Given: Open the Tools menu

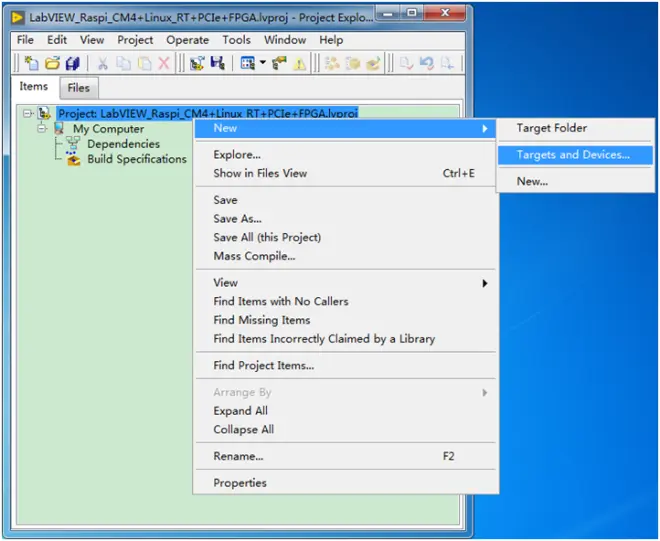Looking at the screenshot, I should coord(237,40).
